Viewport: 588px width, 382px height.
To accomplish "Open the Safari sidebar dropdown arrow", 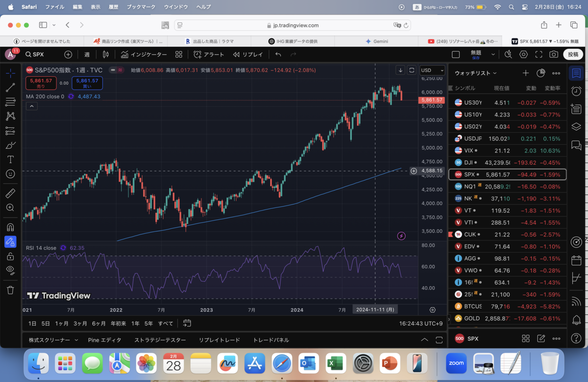I will (x=53, y=25).
